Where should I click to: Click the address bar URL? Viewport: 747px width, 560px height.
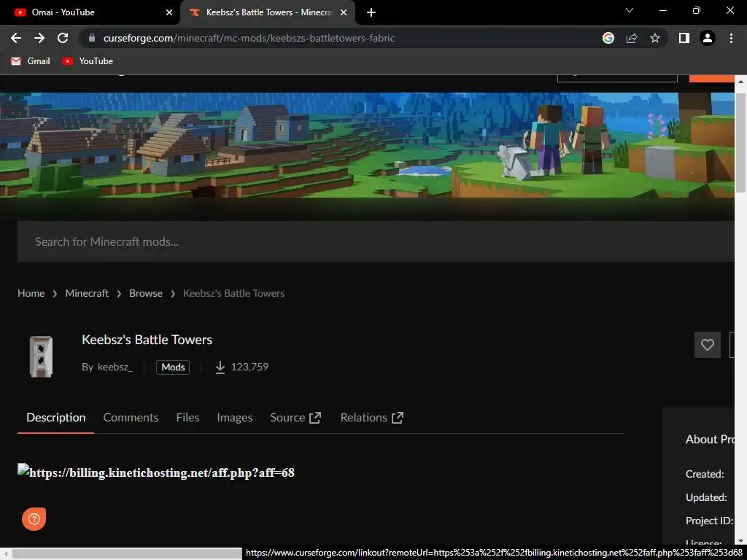(249, 38)
